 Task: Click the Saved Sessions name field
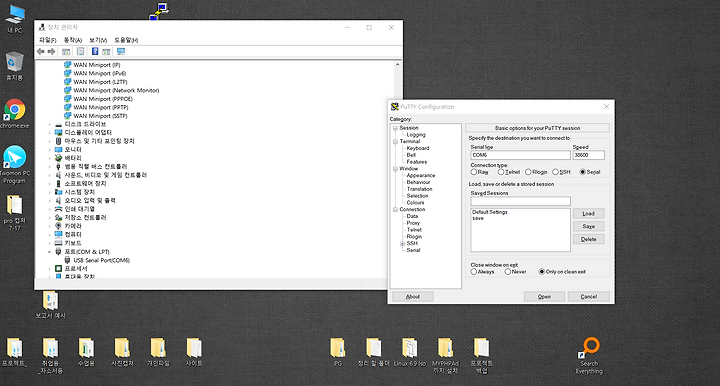click(520, 201)
